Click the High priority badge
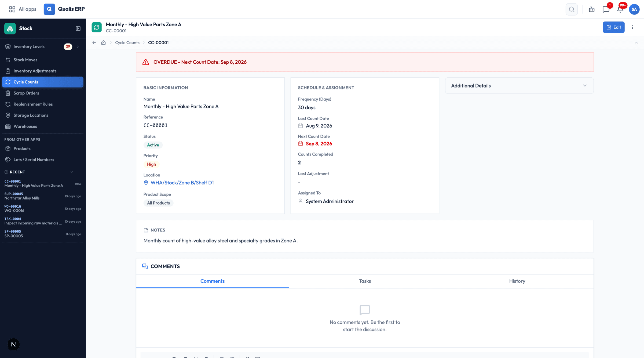 (151, 164)
